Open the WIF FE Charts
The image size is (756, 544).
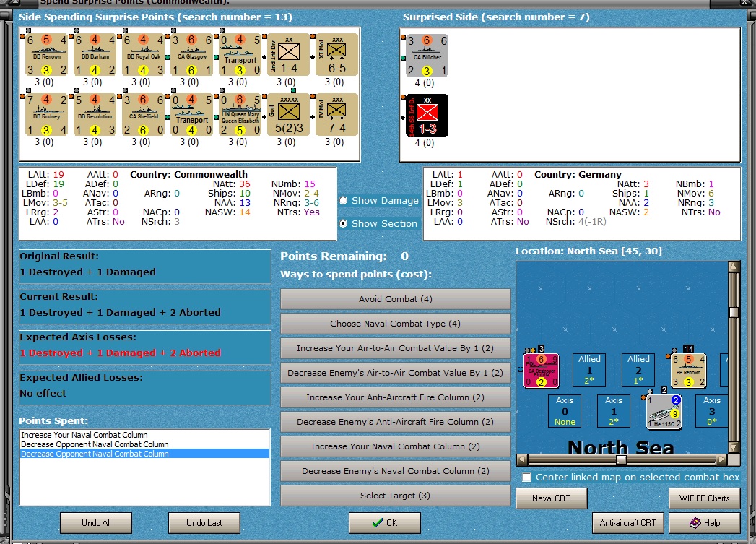tap(705, 498)
